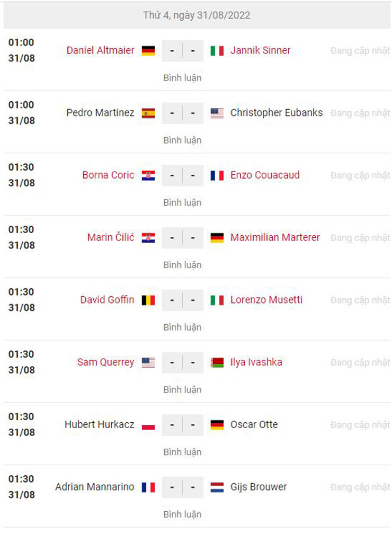Click Spanish flag beside Pedro Martinez
This screenshot has width=392, height=534.
(x=148, y=113)
